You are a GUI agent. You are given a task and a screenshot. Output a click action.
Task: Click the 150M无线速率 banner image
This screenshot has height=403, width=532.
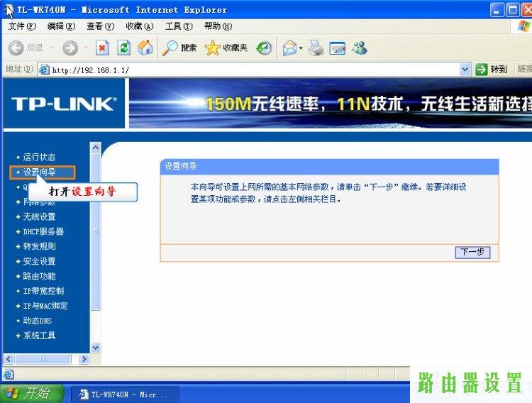[331, 104]
